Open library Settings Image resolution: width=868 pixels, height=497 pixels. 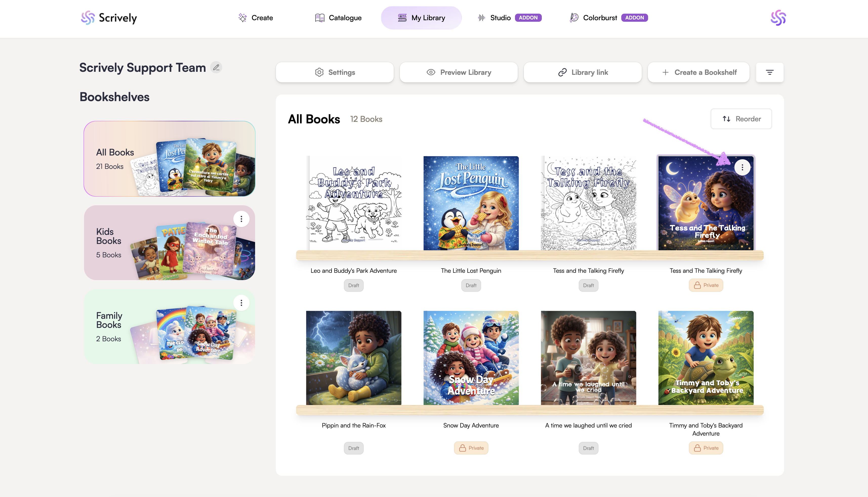click(x=335, y=72)
